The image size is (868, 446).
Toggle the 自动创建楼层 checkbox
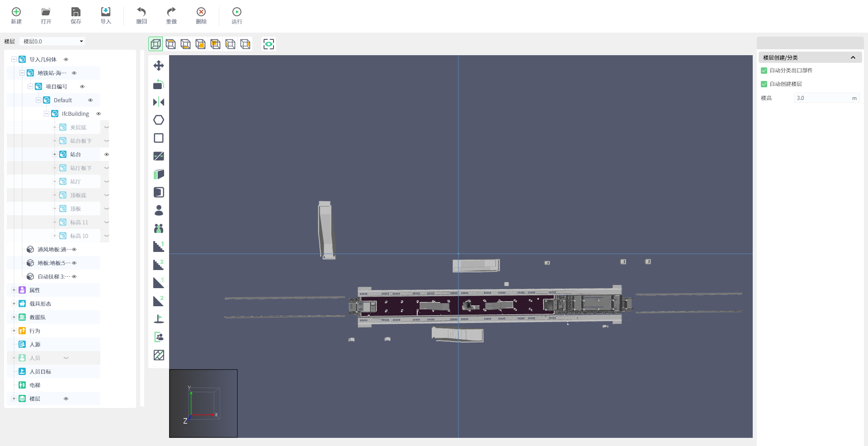click(x=764, y=84)
